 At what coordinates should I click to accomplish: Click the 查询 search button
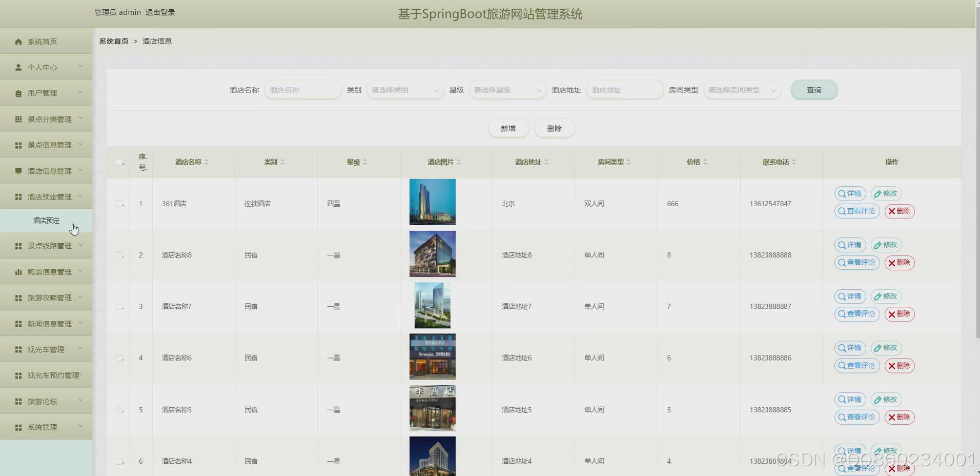pos(814,90)
